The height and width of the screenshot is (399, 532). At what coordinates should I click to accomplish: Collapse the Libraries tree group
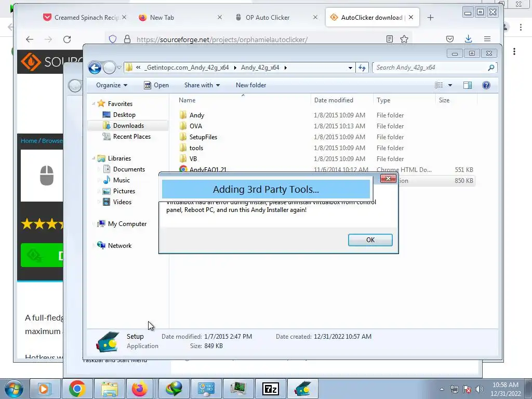[94, 158]
